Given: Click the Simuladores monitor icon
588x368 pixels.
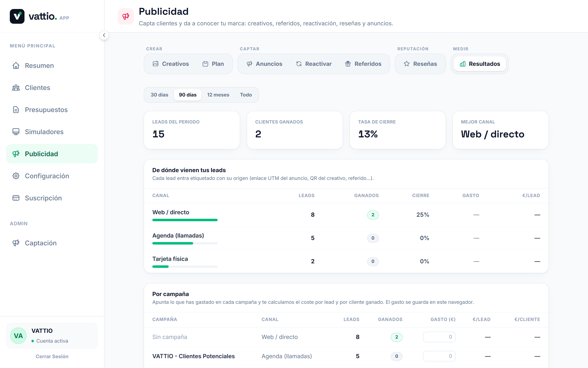Looking at the screenshot, I should [x=16, y=132].
